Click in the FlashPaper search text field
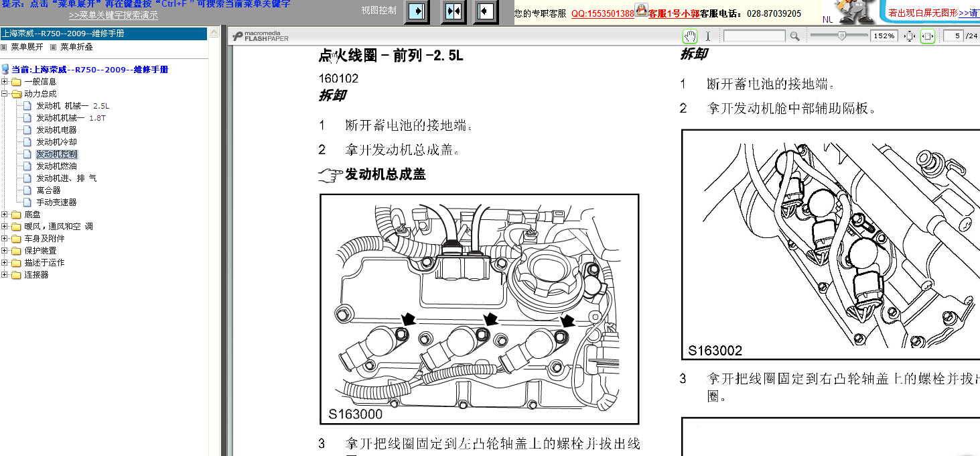 (754, 36)
